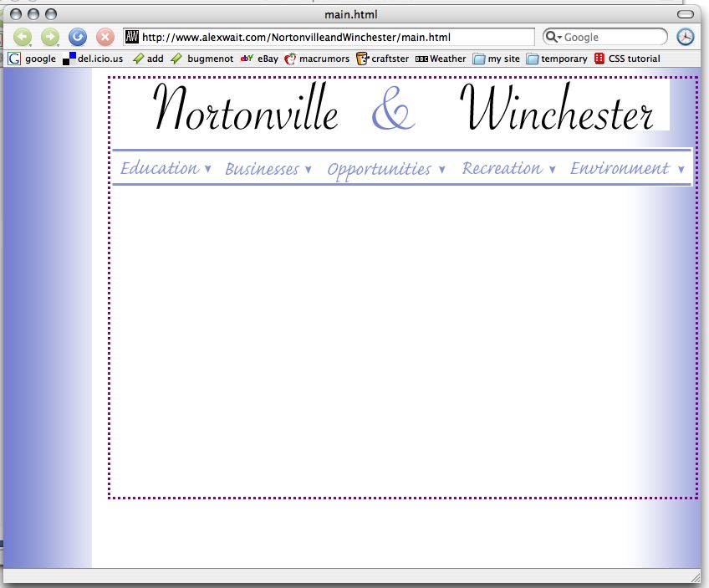Open the Recreation menu

(x=502, y=168)
